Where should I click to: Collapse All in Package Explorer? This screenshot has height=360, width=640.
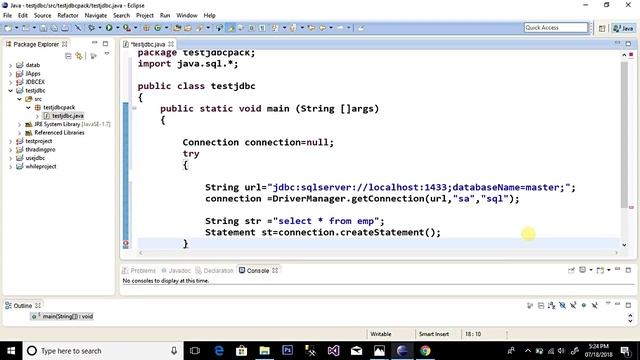(68, 56)
